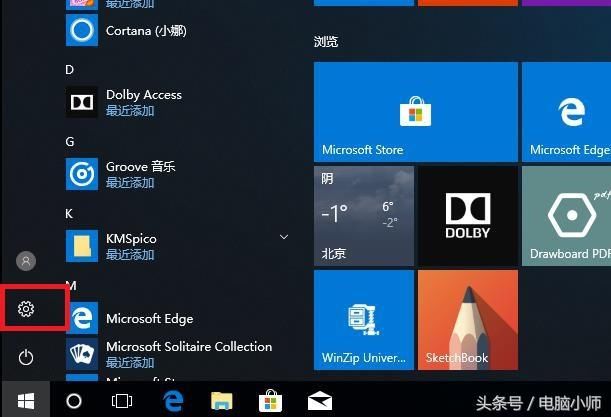611x417 pixels.
Task: Open Groove 音乐 from the app list
Action: point(177,174)
